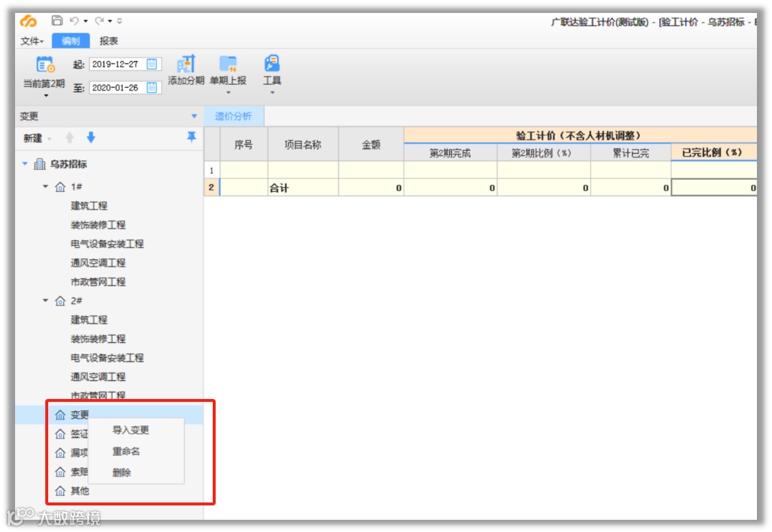Switch to the 编制 tab
772x532 pixels.
point(70,41)
